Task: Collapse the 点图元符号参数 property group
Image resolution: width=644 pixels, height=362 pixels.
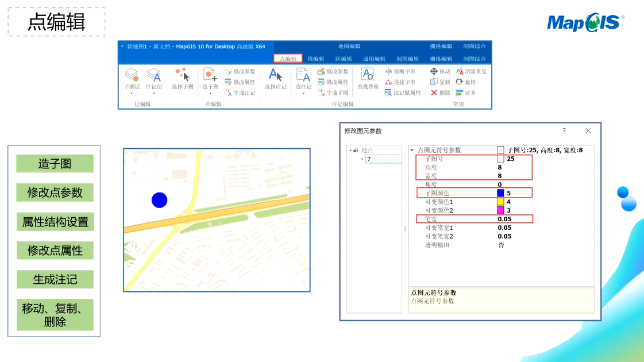Action: (412, 150)
